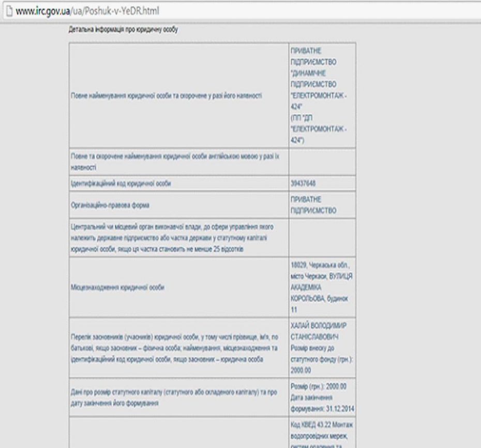The image size is (481, 448).
Task: Select founder name ХАЛАЙ ВОЛОДИМИР СТАНІСЛАВОВИЧ
Action: coord(321,329)
